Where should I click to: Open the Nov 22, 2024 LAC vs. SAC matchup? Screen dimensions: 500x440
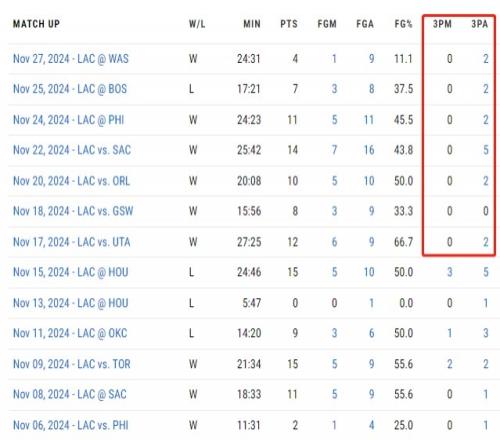tap(72, 150)
